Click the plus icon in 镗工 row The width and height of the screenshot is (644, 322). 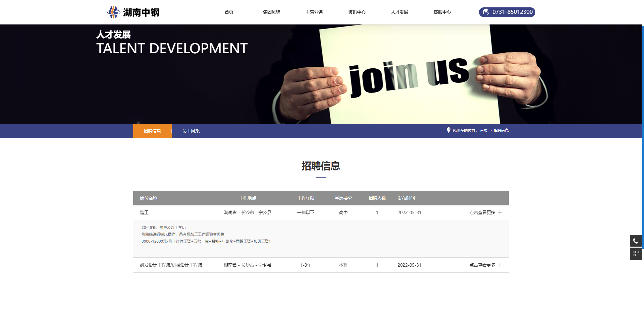click(x=500, y=212)
